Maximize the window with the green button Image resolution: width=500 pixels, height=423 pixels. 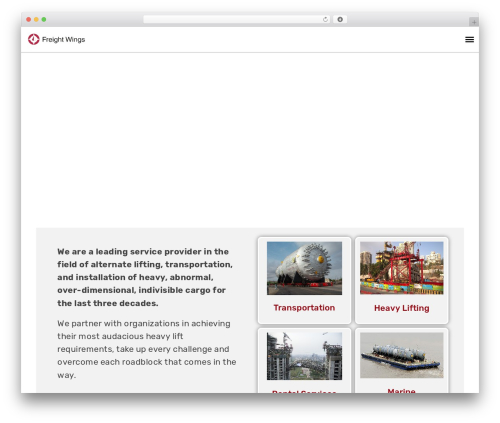[44, 20]
